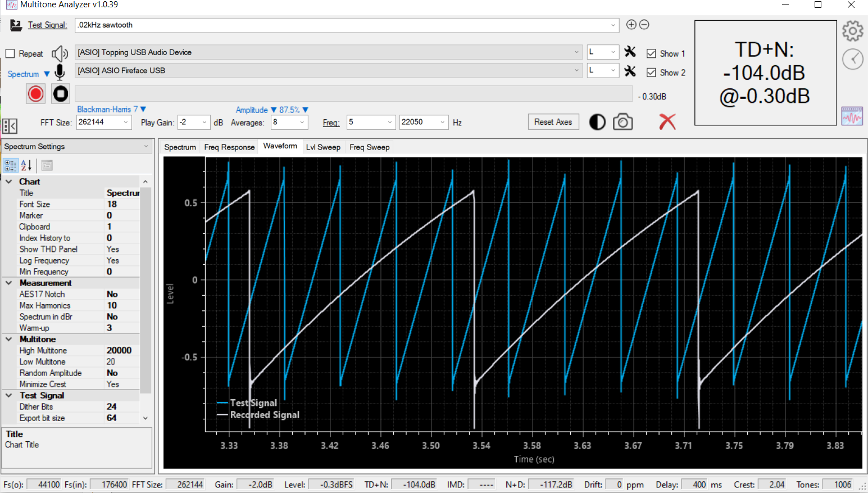Click the plus icon beside test signal
This screenshot has width=868, height=493.
631,25
